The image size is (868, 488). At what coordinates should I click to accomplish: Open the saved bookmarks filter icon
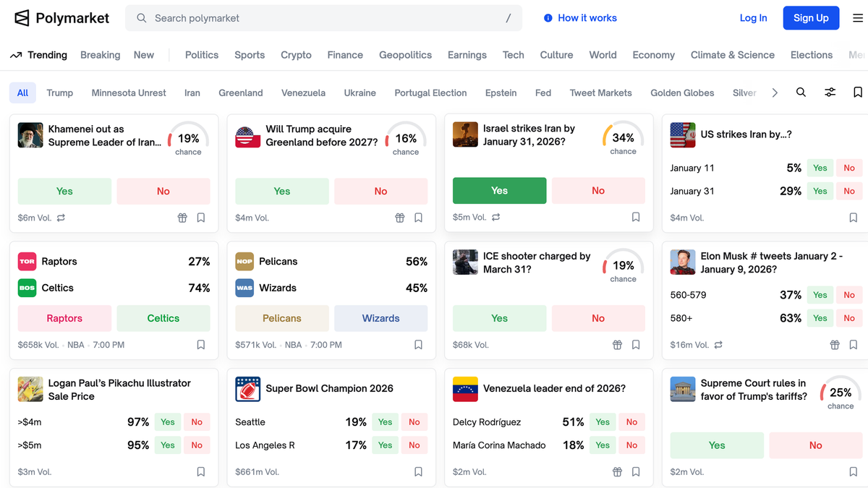tap(857, 93)
